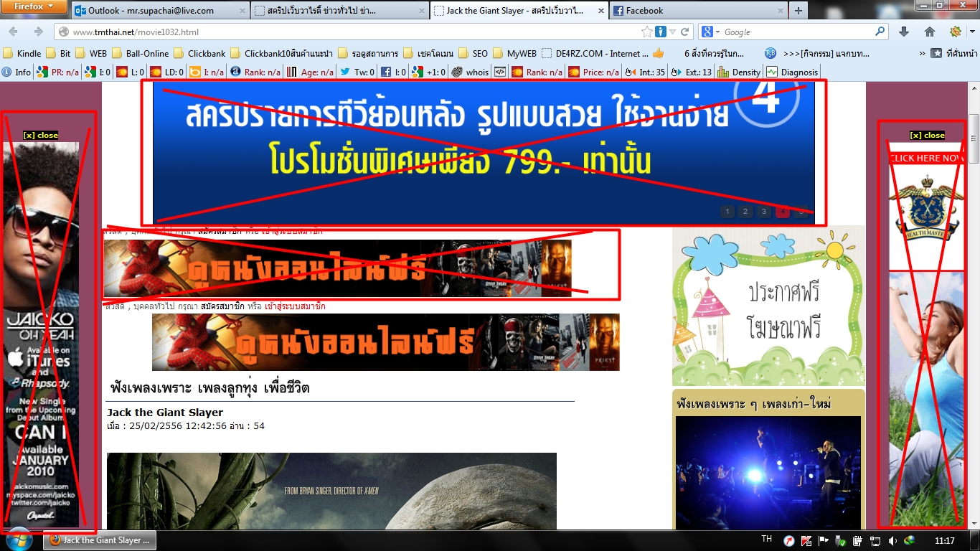
Task: Click the Google +1 counter
Action: [x=430, y=72]
